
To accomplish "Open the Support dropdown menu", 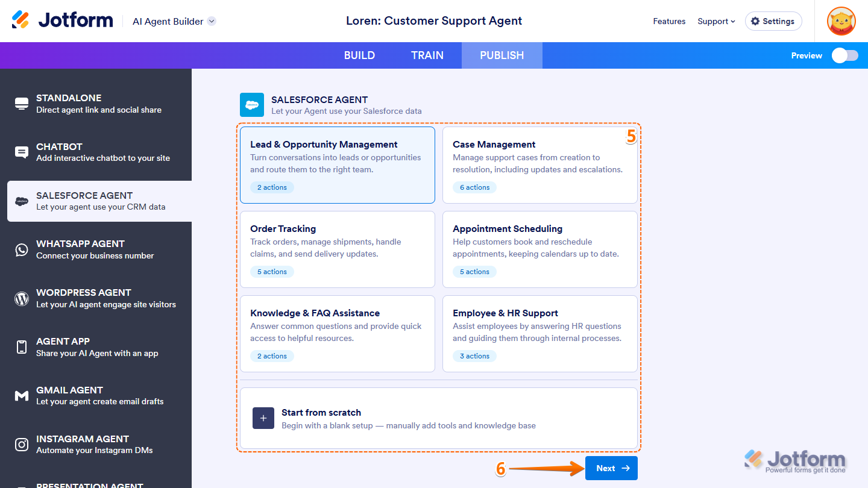I will (x=716, y=21).
